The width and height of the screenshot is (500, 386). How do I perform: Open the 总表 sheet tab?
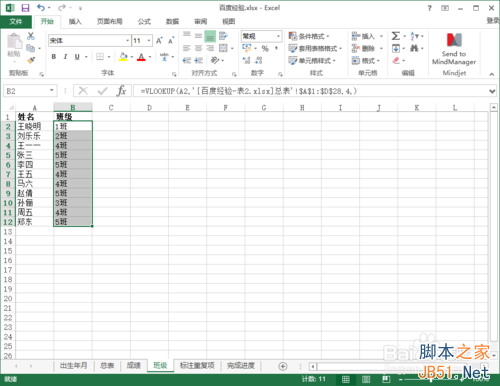coord(107,366)
